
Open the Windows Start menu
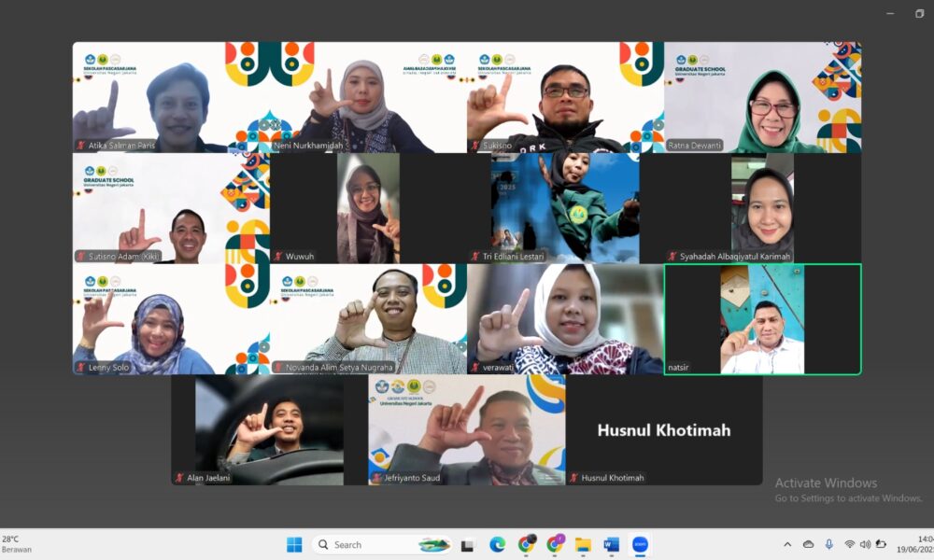[294, 544]
